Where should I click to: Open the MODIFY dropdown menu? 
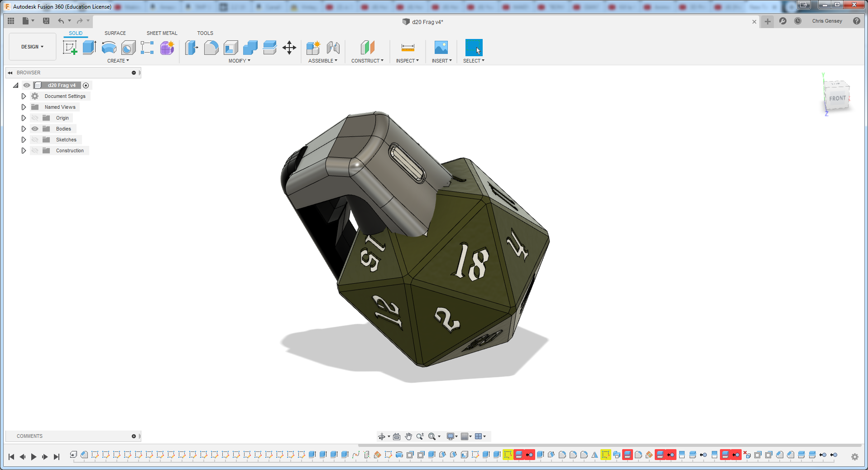pos(239,60)
